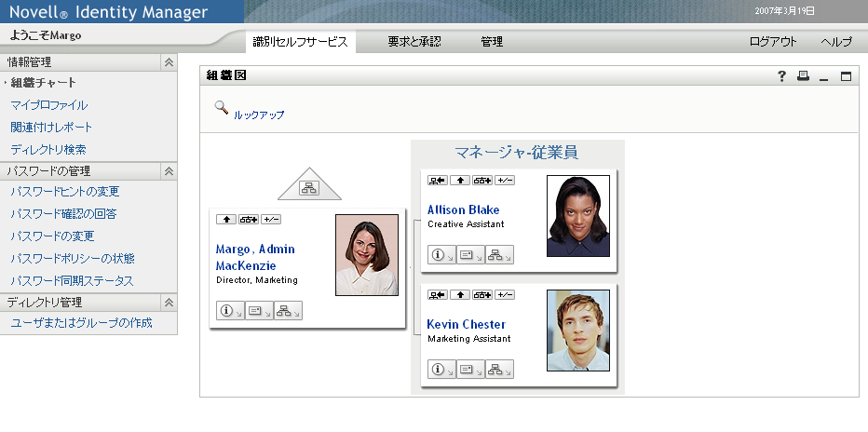Open ユーザまたはグループの作成
The width and height of the screenshot is (868, 432).
click(x=81, y=323)
